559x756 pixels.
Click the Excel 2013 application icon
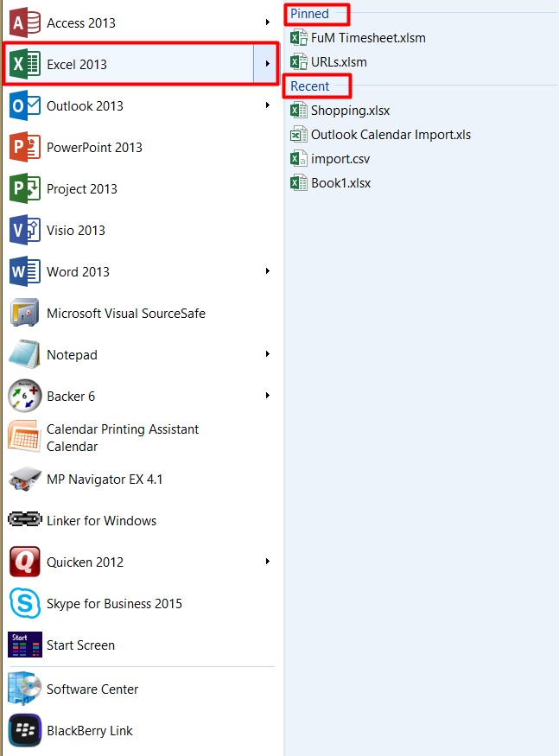24,64
